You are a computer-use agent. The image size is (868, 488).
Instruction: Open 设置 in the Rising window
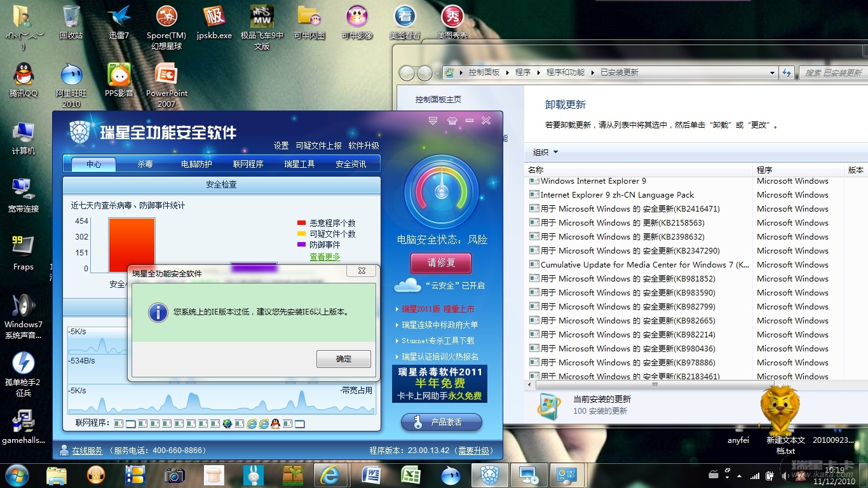[x=281, y=146]
